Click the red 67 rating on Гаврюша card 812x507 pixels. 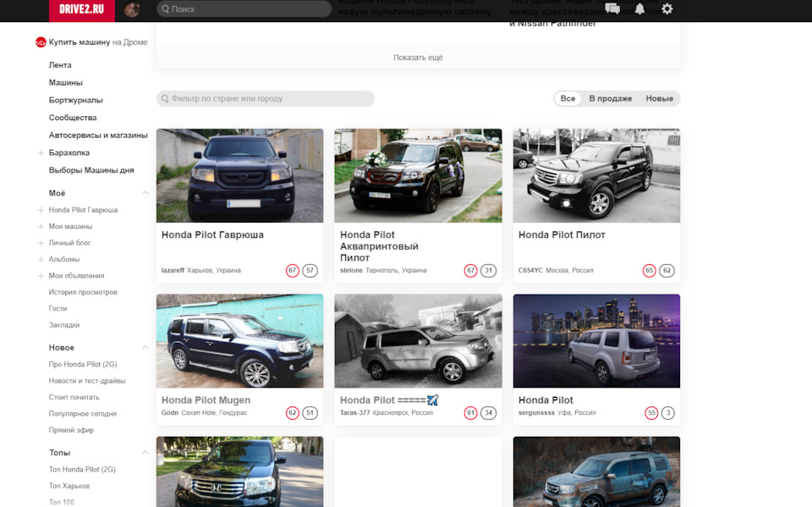[293, 271]
